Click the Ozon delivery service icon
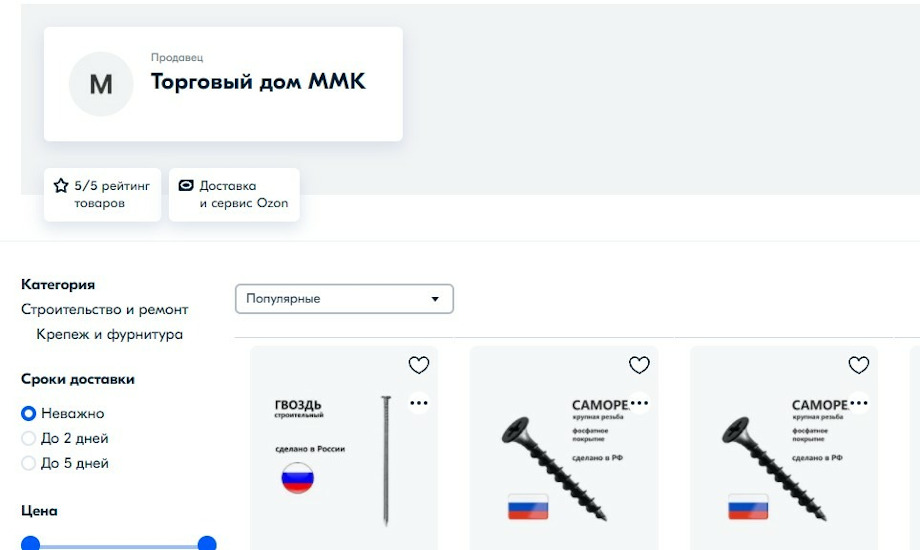This screenshot has width=920, height=550. coord(186,185)
